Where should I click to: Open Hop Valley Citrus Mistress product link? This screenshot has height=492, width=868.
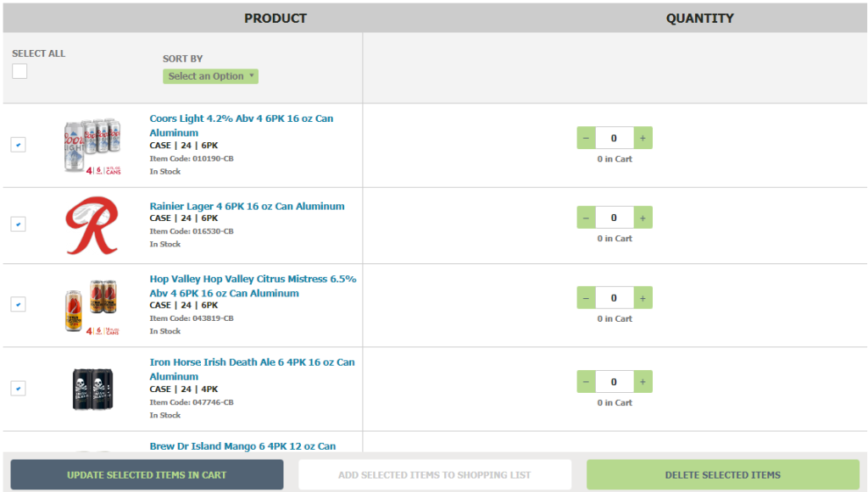click(253, 286)
